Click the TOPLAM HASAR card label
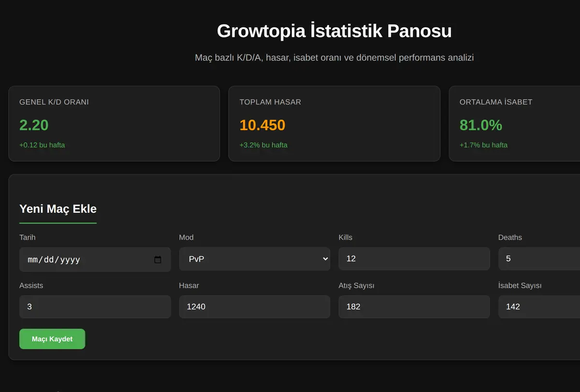 [270, 102]
